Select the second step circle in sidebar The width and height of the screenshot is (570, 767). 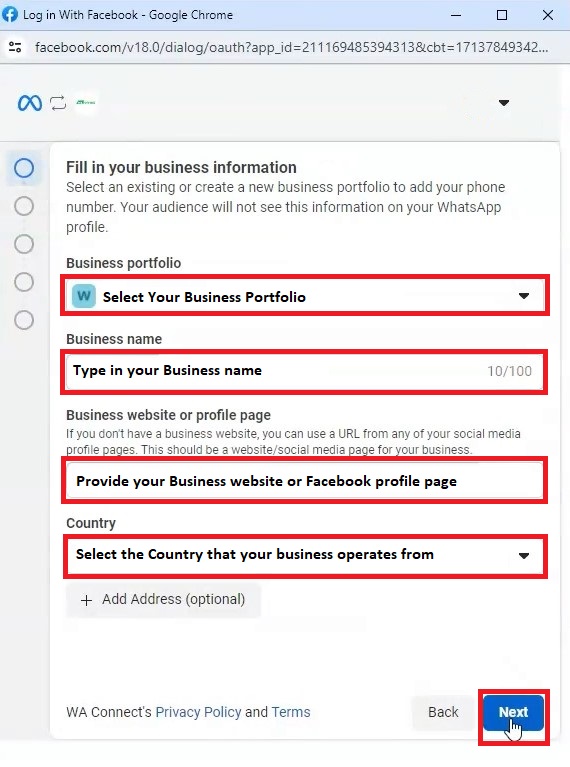click(24, 206)
